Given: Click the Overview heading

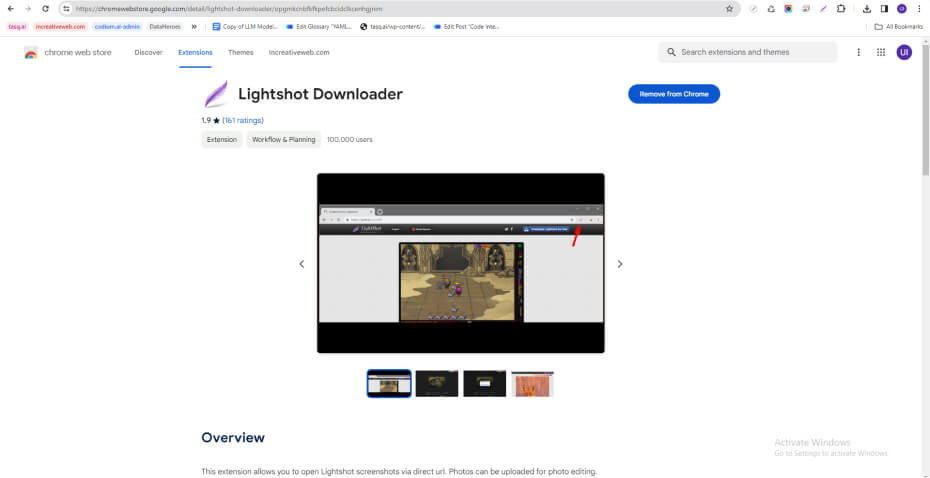Looking at the screenshot, I should click(233, 438).
